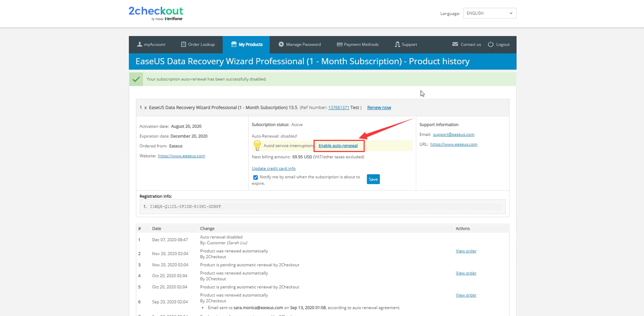Click the My Products cart icon
The height and width of the screenshot is (316, 644).
coord(234,44)
